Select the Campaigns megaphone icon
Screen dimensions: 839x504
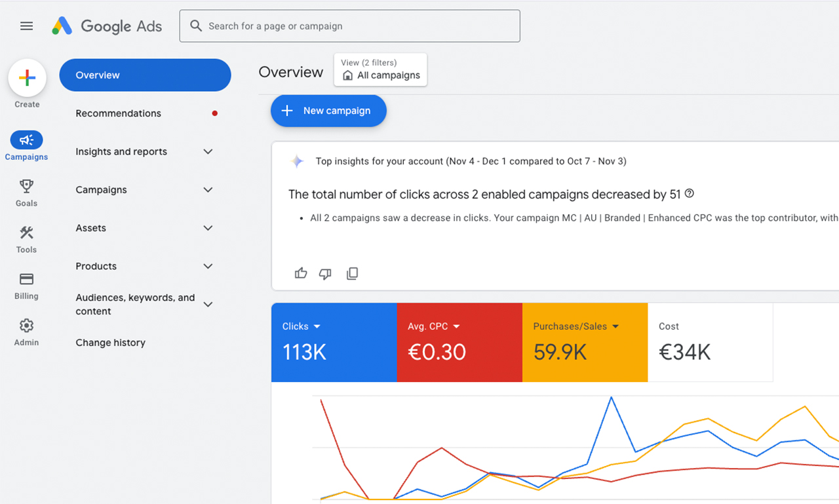coord(26,140)
